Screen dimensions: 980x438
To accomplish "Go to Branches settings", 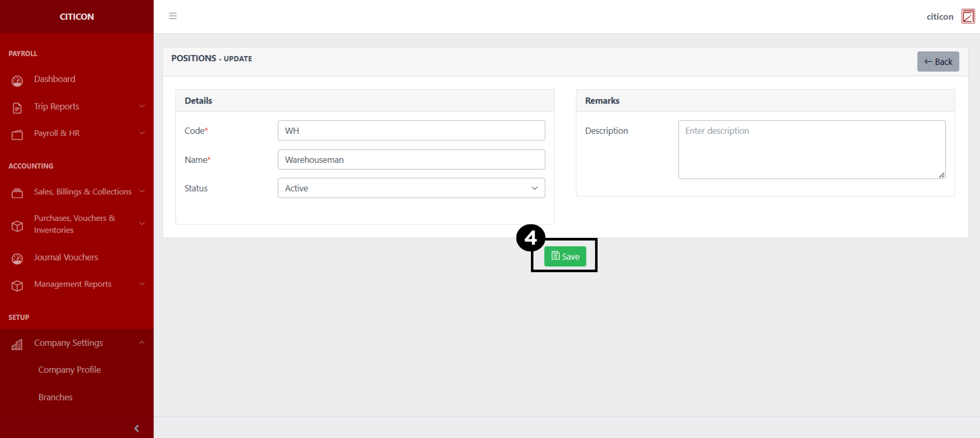I will tap(55, 397).
